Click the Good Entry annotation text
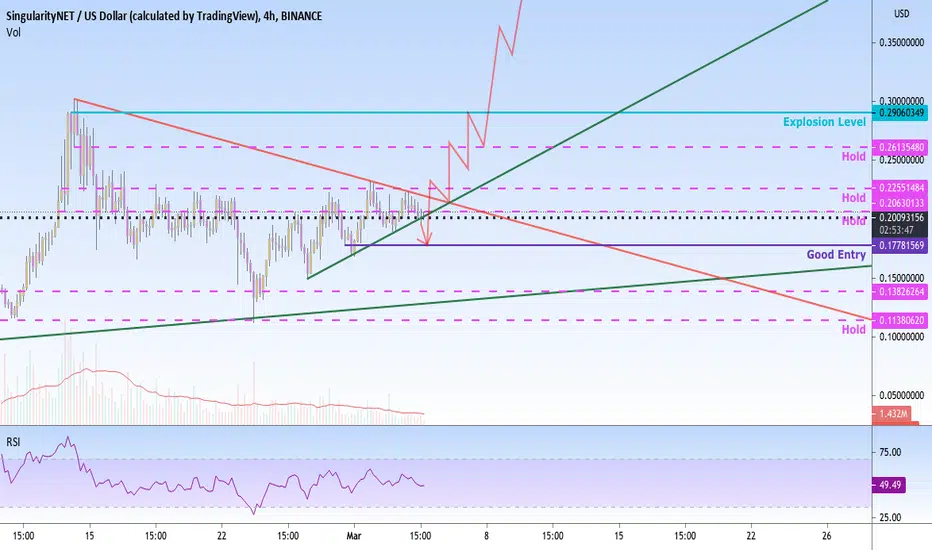This screenshot has height=550, width=932. tap(836, 254)
